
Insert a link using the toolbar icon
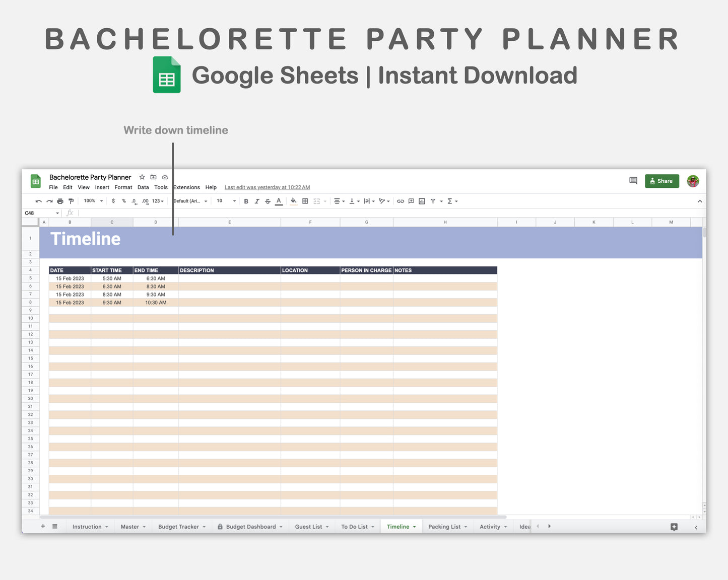400,201
